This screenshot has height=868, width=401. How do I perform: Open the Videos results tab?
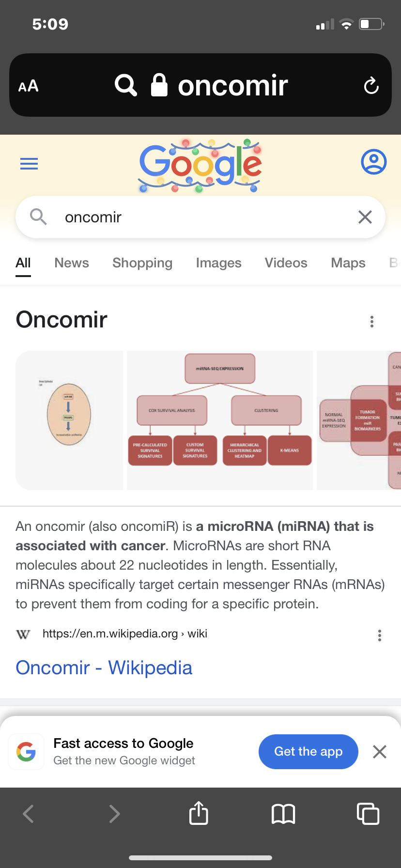pos(286,263)
